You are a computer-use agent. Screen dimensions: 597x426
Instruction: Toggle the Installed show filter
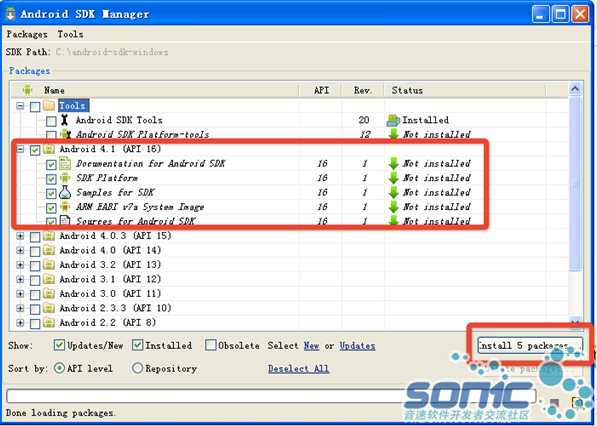(137, 345)
